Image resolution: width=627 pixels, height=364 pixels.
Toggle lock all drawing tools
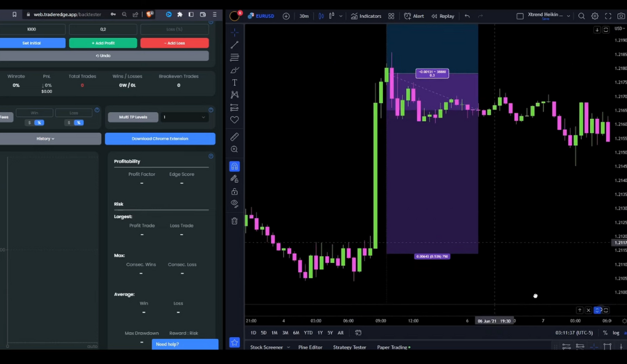(234, 192)
